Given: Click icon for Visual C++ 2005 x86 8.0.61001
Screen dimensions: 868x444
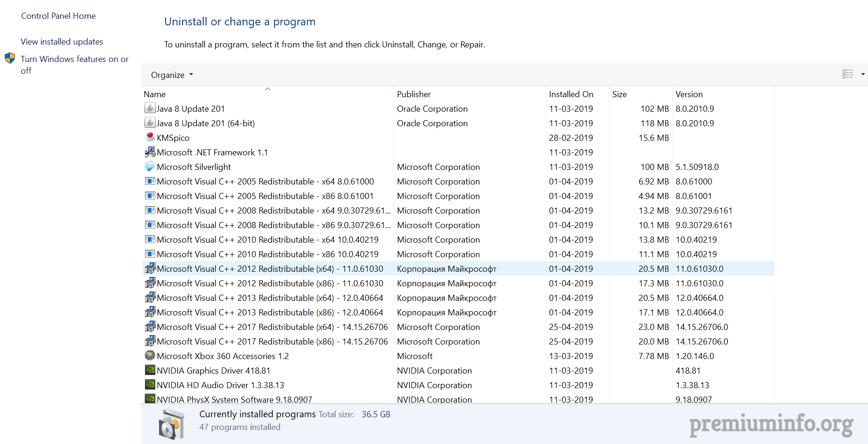Looking at the screenshot, I should click(150, 195).
